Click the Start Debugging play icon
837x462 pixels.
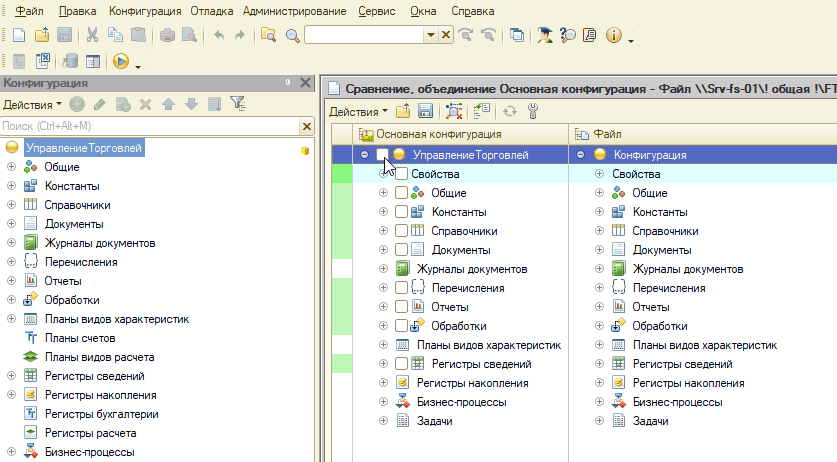tap(121, 61)
